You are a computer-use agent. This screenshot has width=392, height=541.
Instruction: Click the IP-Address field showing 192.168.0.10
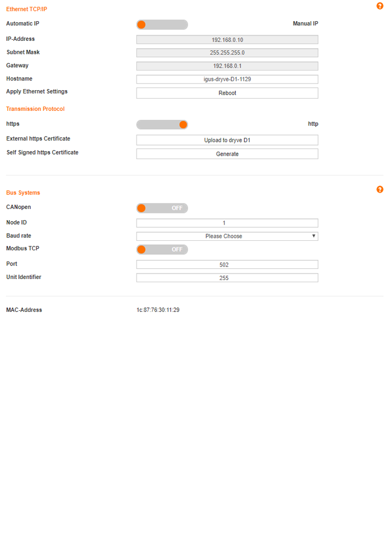[227, 40]
